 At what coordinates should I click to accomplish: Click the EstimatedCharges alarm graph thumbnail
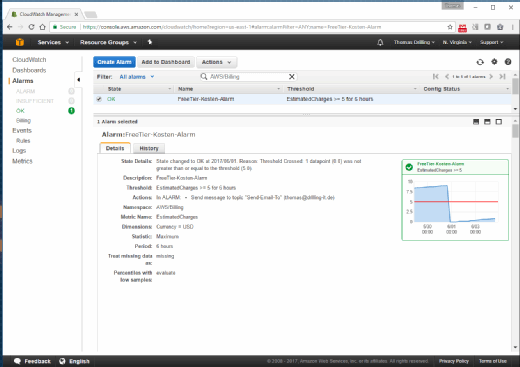pos(455,200)
